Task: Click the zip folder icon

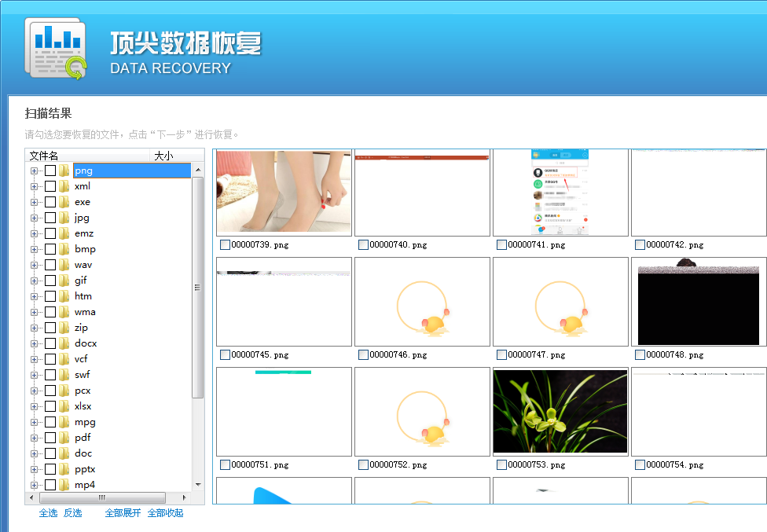Action: pyautogui.click(x=64, y=328)
